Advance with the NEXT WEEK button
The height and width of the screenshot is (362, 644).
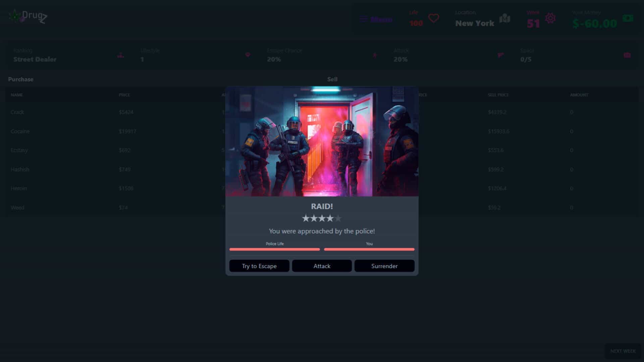(x=623, y=351)
